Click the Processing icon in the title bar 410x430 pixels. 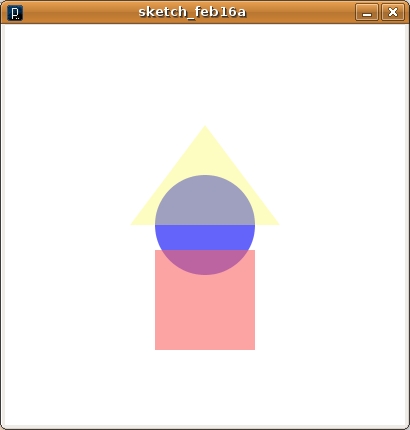[15, 13]
